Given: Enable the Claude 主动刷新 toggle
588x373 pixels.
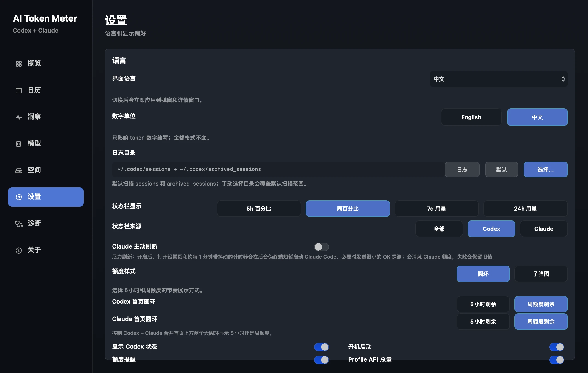Looking at the screenshot, I should pos(321,247).
